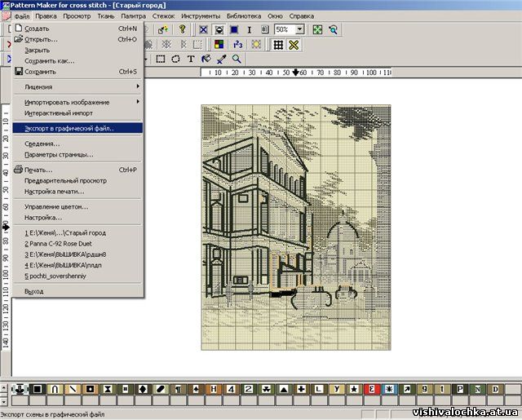Toggle the yellow cross stitch icon
Screen dimensions: 522x420
(x=294, y=45)
